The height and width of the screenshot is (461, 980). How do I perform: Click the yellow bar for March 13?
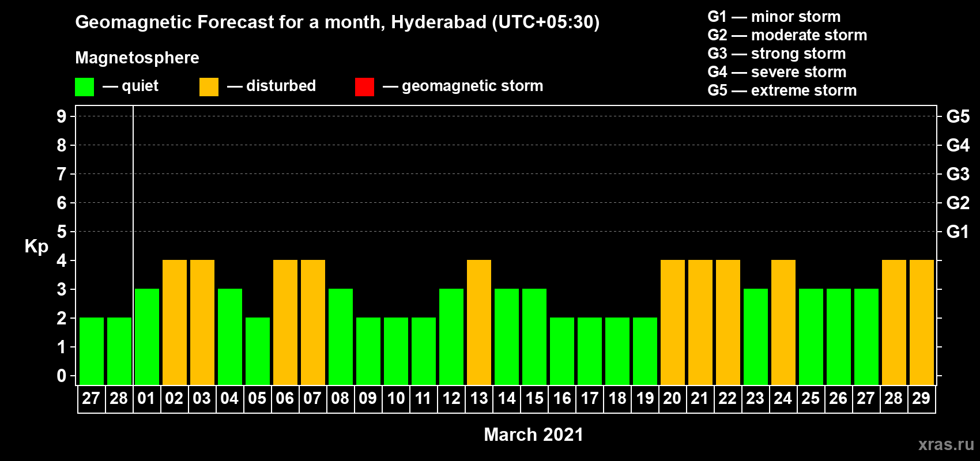[479, 322]
